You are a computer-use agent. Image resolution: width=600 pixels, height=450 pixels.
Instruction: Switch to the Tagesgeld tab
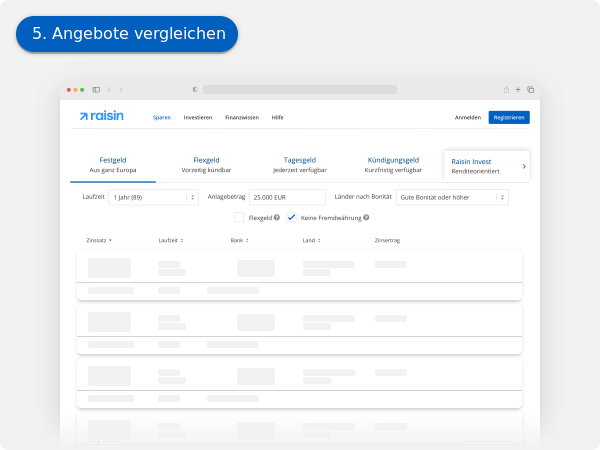(300, 164)
